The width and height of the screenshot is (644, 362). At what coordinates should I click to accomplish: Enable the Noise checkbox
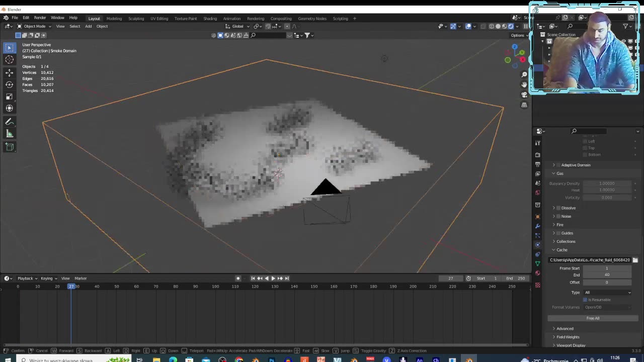558,216
